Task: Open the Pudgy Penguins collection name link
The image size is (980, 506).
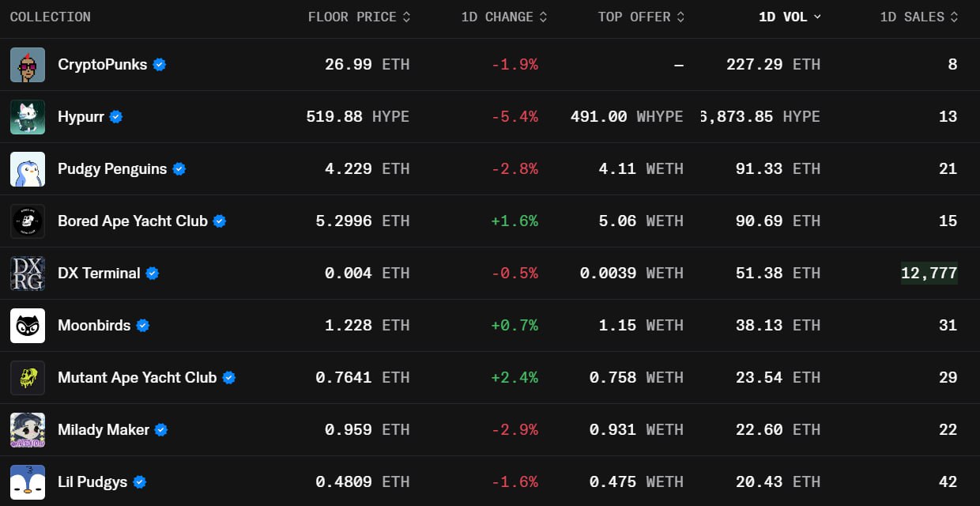Action: 112,169
